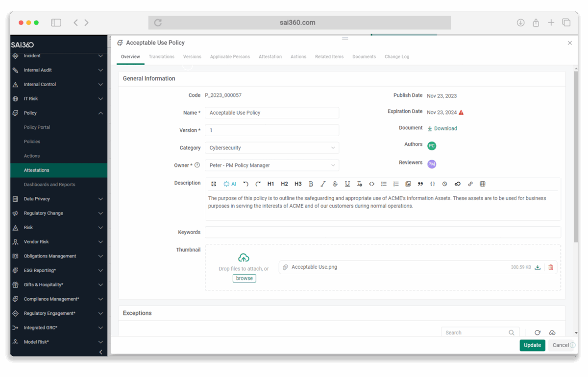
Task: Open the Owner dropdown
Action: [x=272, y=165]
